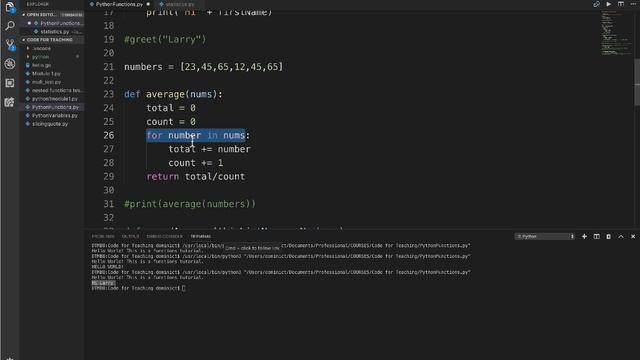This screenshot has width=640, height=360.
Task: Collapse the Open Editors section
Action: tap(24, 15)
